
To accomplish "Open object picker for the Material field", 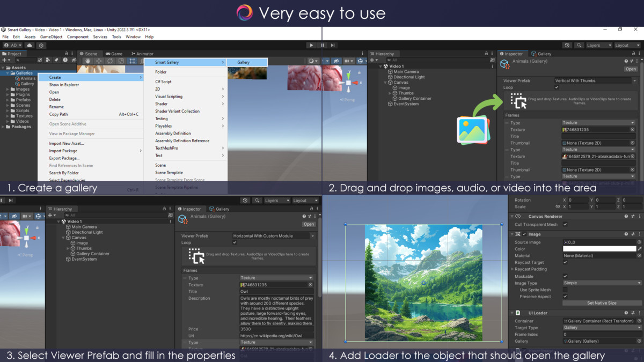I will [639, 256].
